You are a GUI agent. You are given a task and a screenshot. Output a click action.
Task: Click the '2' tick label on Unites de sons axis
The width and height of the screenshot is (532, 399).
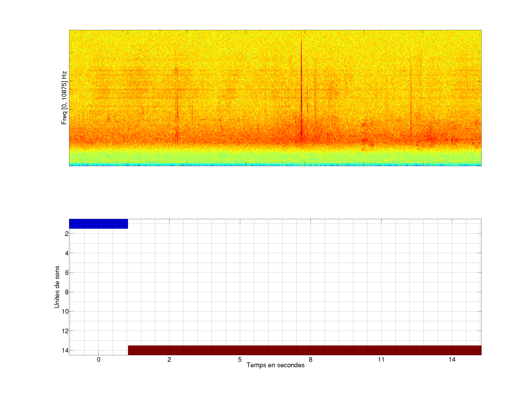pos(67,233)
